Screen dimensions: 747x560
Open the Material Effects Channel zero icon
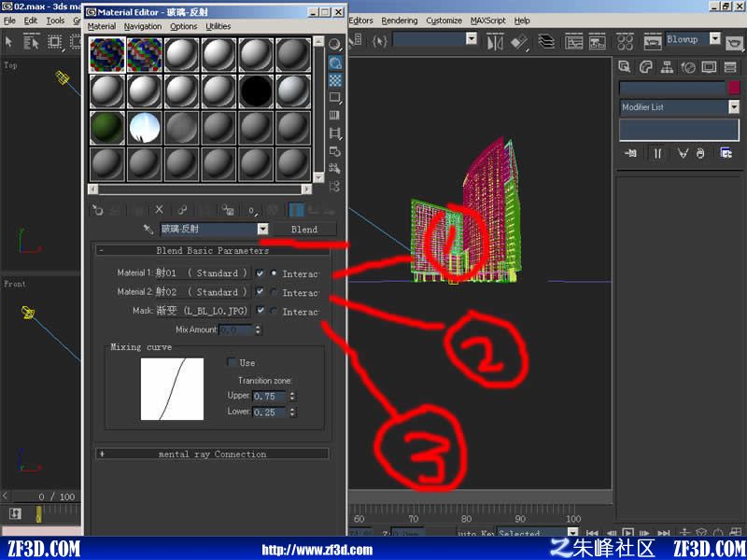click(252, 210)
